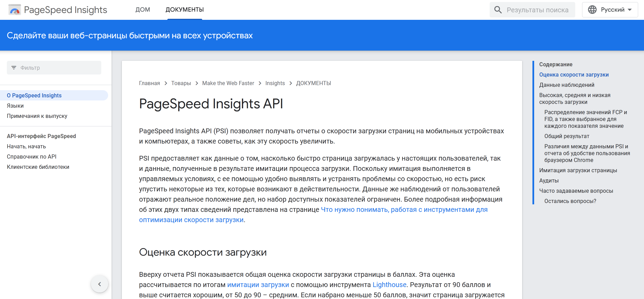
Task: Open the Lighthouse link in the text
Action: pos(389,285)
